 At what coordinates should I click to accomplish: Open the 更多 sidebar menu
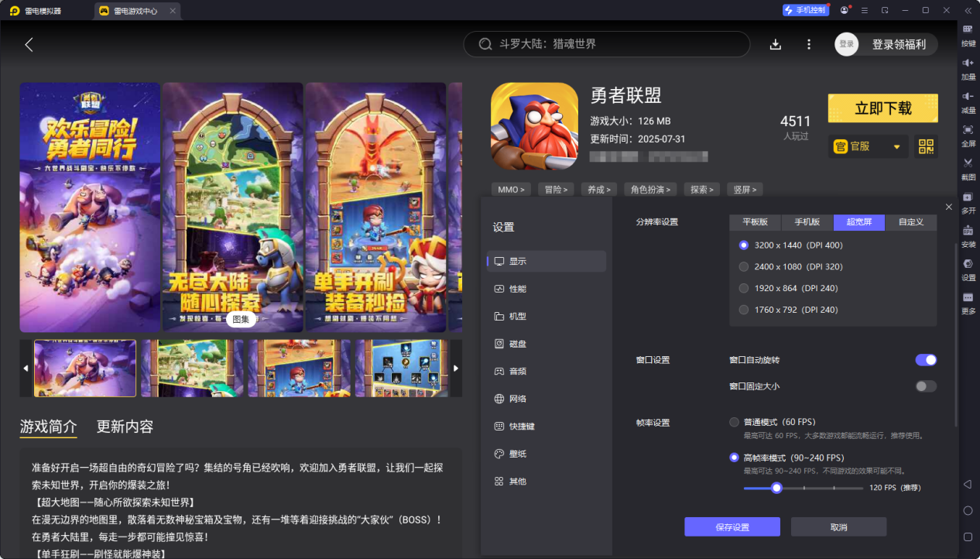pos(968,301)
